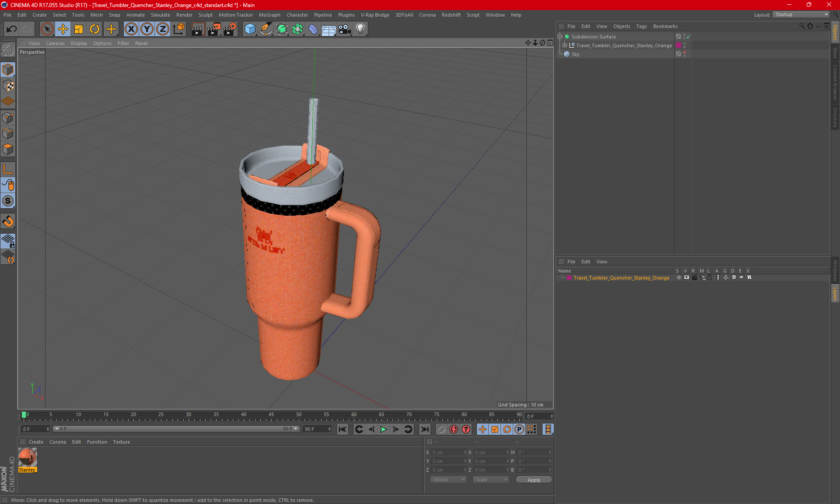Screen dimensions: 840x504
Task: Enable the Texture mode side icon
Action: (8, 86)
